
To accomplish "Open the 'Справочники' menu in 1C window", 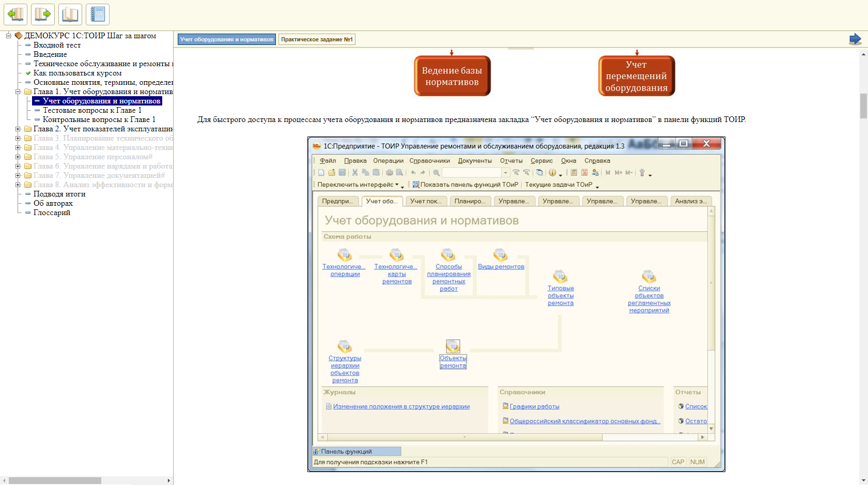I will click(429, 161).
